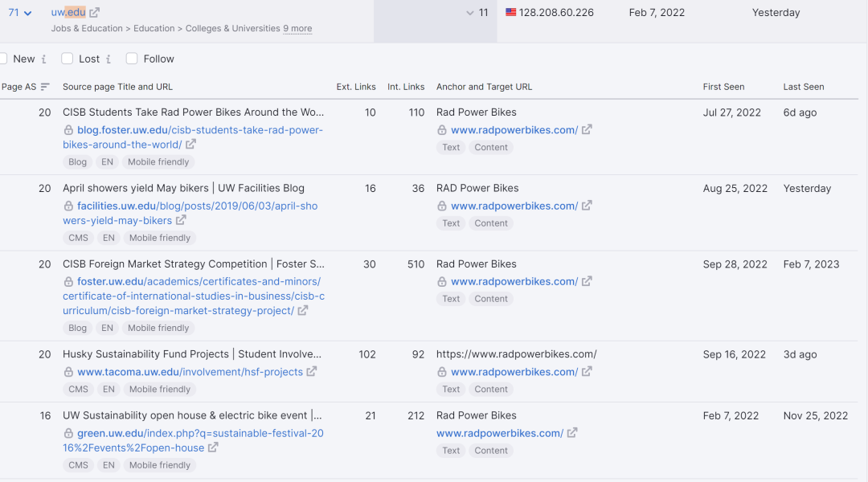Open external icon for foster.uw.edu cisb URL
The height and width of the screenshot is (482, 868).
coord(303,310)
